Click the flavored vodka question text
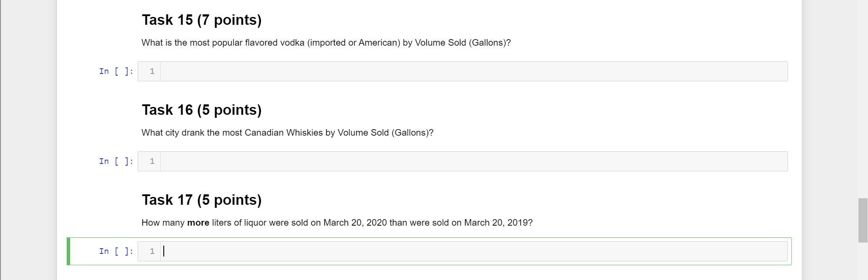Image resolution: width=868 pixels, height=280 pixels. [326, 43]
